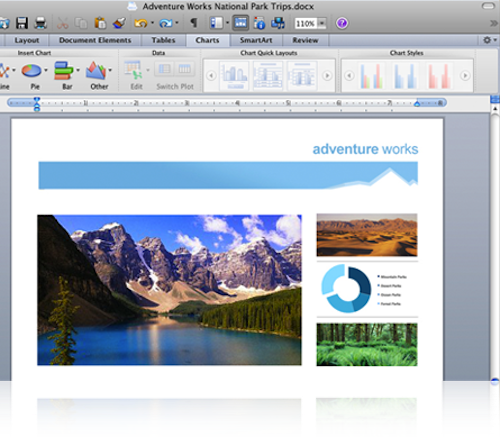Paste from clipboard icon

(x=100, y=23)
